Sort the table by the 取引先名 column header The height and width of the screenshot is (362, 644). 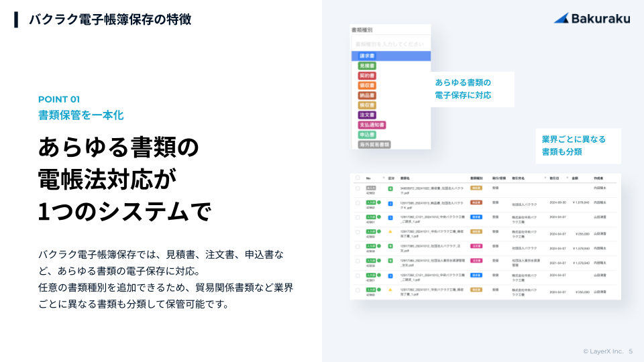pyautogui.click(x=517, y=178)
